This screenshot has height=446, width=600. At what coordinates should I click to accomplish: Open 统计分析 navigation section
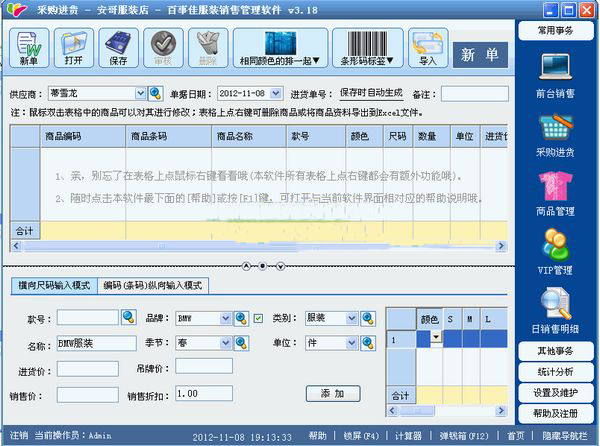(x=556, y=371)
